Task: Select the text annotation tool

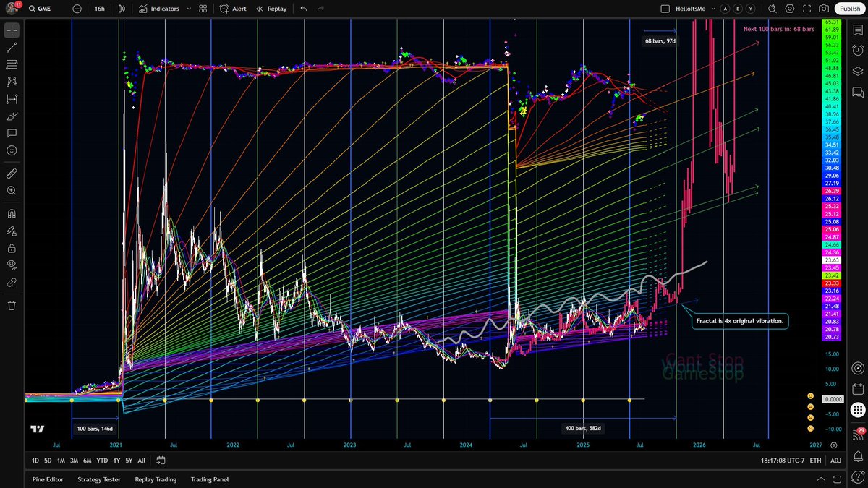Action: [x=12, y=134]
